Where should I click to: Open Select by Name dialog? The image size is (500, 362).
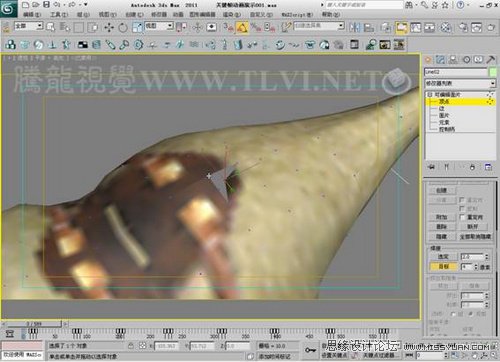[x=64, y=27]
